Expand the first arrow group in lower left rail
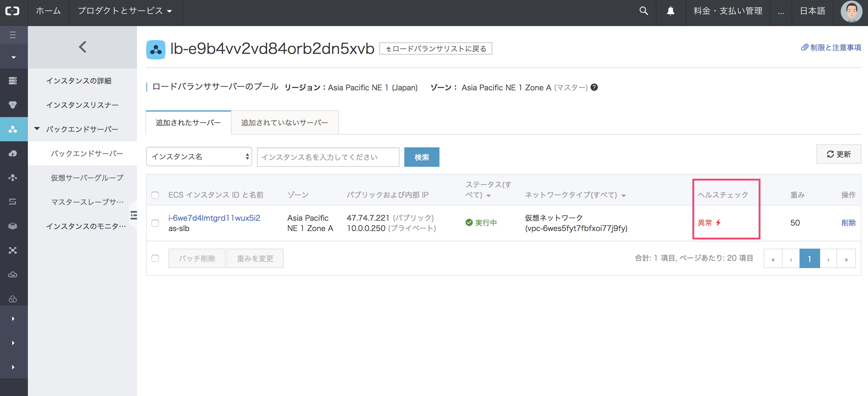 pos(13,318)
